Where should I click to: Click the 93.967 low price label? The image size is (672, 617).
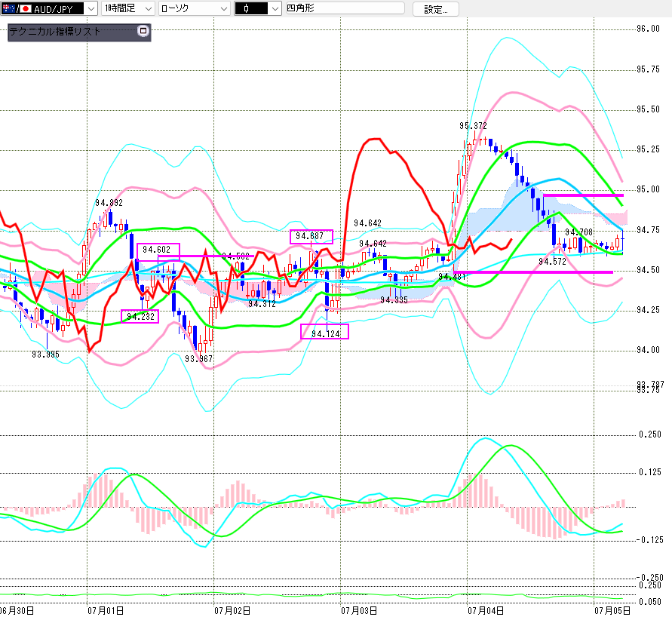point(198,359)
